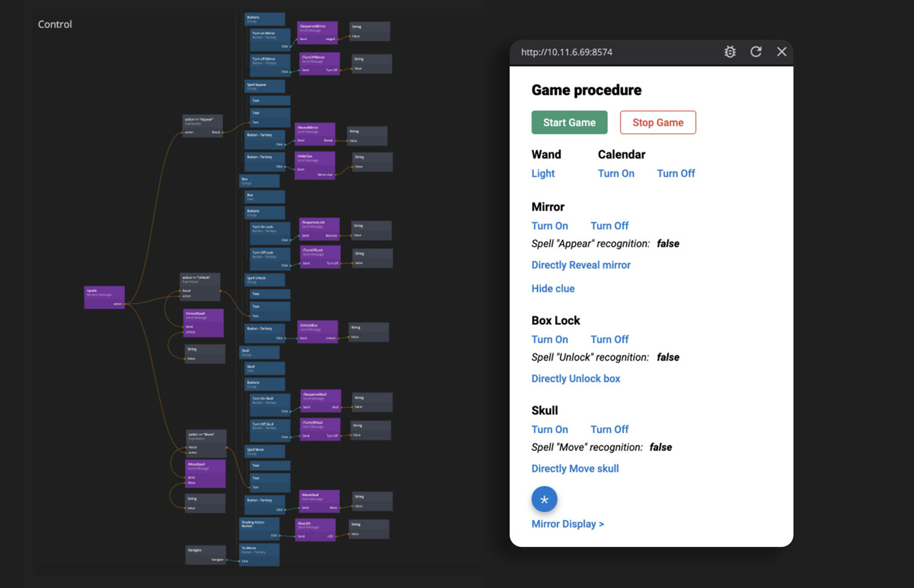Select the Navigate node in the graph
914x588 pixels.
205,554
